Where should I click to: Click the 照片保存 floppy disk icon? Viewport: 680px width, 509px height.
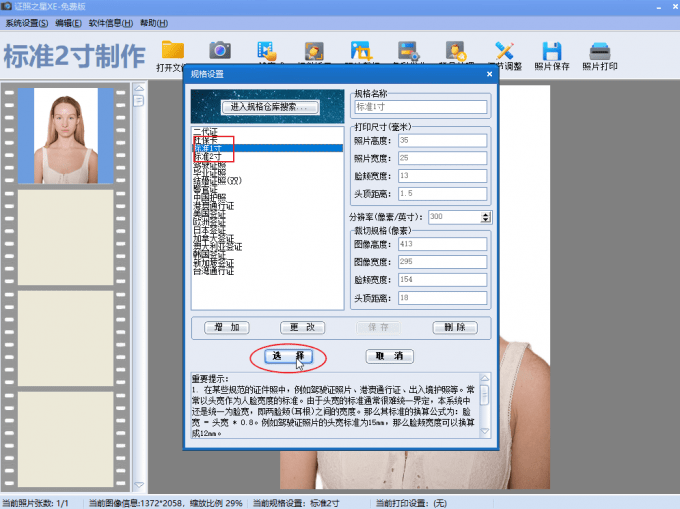pyautogui.click(x=552, y=51)
